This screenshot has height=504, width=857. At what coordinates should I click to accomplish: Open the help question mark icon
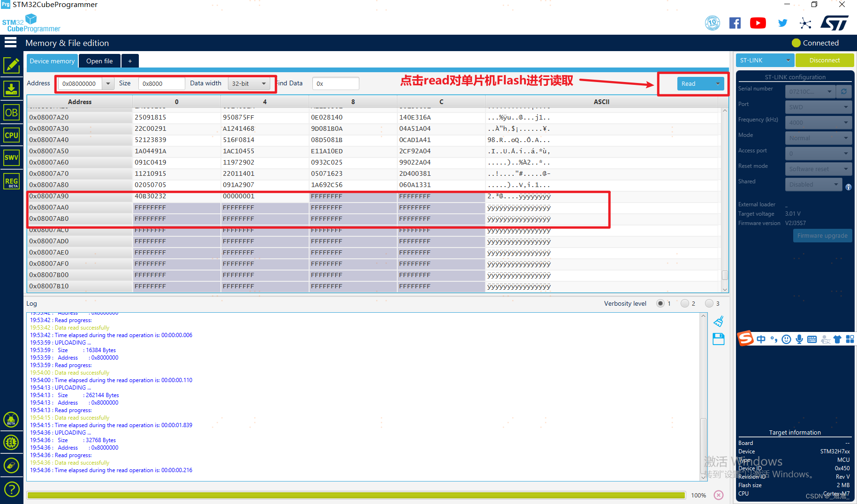pos(11,489)
